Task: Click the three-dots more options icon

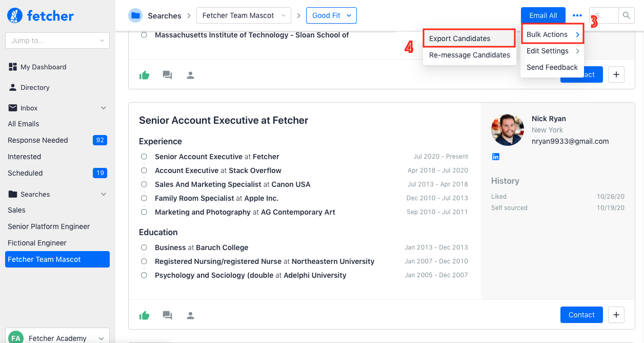Action: click(x=578, y=15)
